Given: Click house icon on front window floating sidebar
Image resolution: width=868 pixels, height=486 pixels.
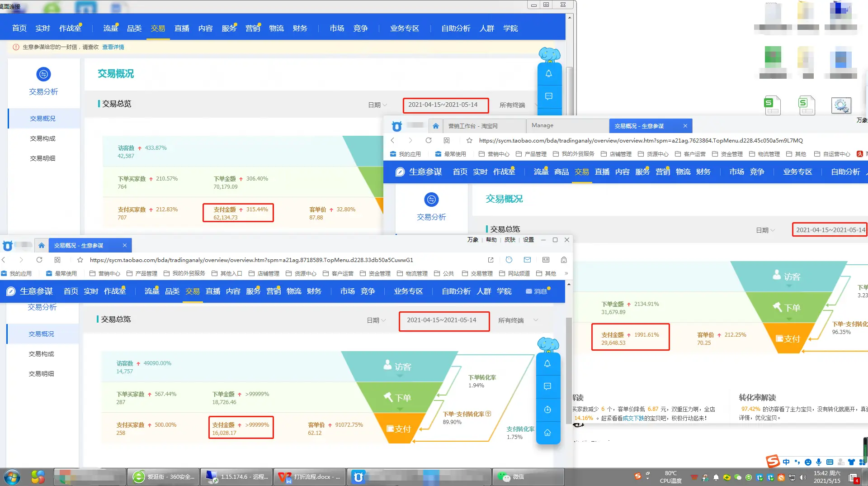Looking at the screenshot, I should click(x=547, y=433).
